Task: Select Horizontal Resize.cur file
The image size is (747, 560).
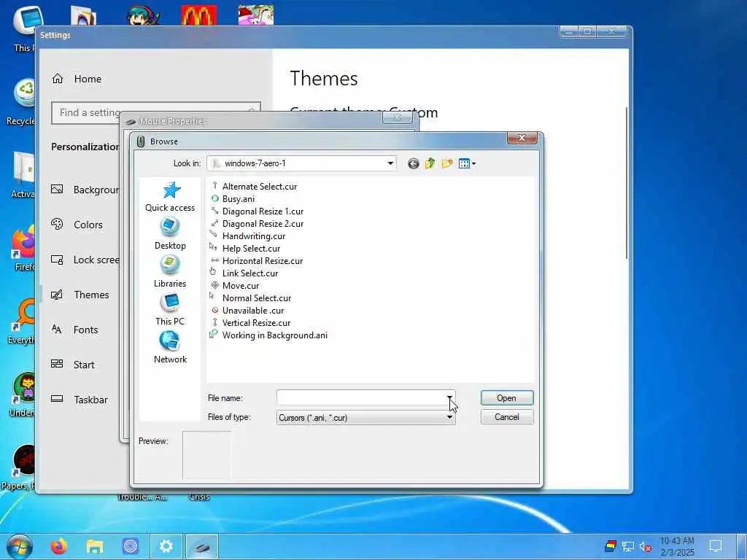Action: coord(256,261)
